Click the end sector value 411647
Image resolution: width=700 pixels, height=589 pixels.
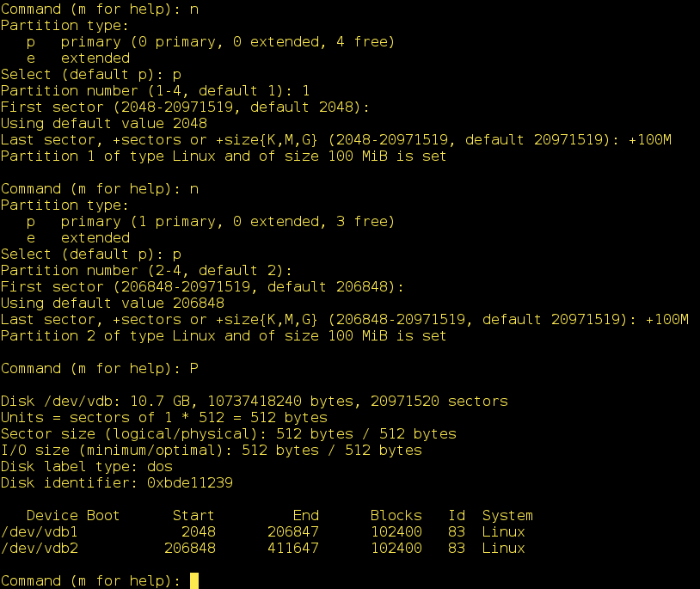(x=293, y=549)
